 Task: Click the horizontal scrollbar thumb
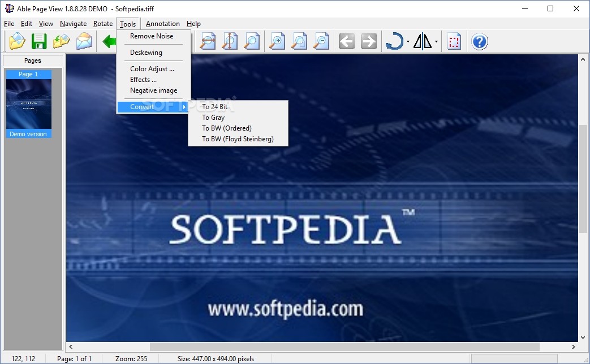pos(344,346)
